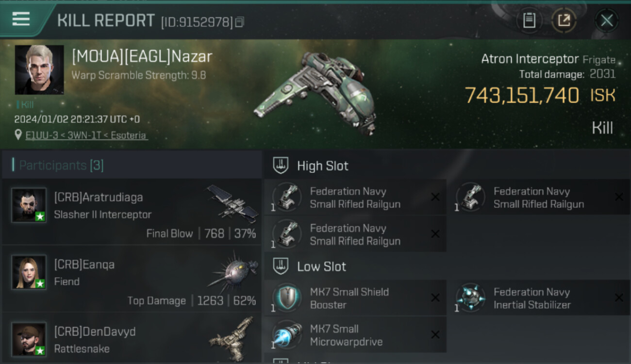Click the High Slot section header icon
Screen dimensions: 631x364
coord(281,165)
